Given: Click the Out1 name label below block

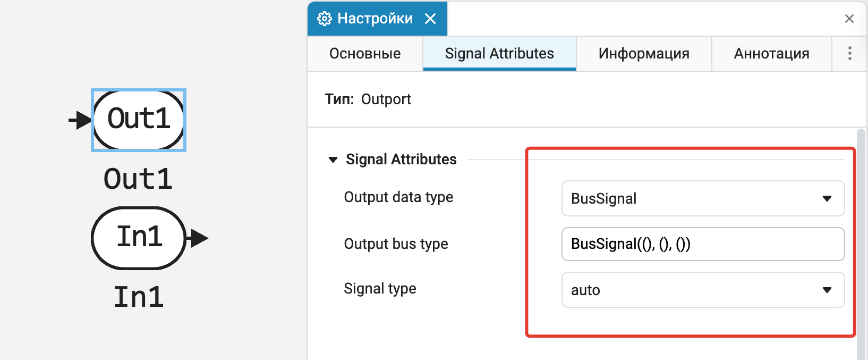Looking at the screenshot, I should pyautogui.click(x=138, y=179).
